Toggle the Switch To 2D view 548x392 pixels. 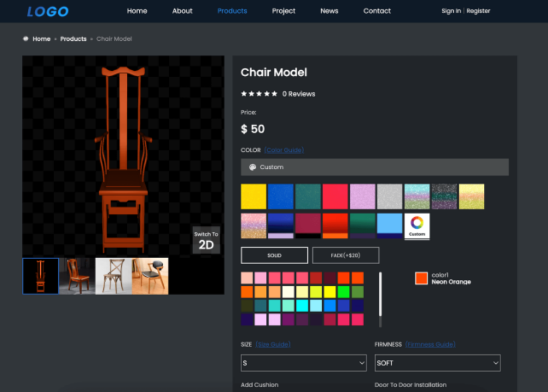point(206,240)
